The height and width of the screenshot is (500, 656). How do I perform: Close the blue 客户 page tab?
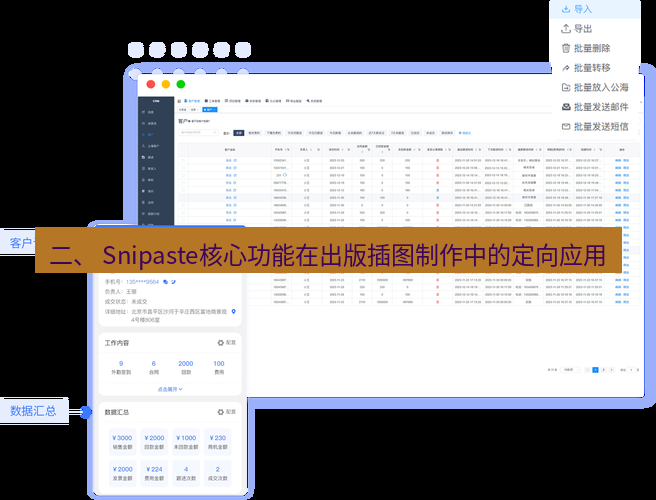click(215, 110)
